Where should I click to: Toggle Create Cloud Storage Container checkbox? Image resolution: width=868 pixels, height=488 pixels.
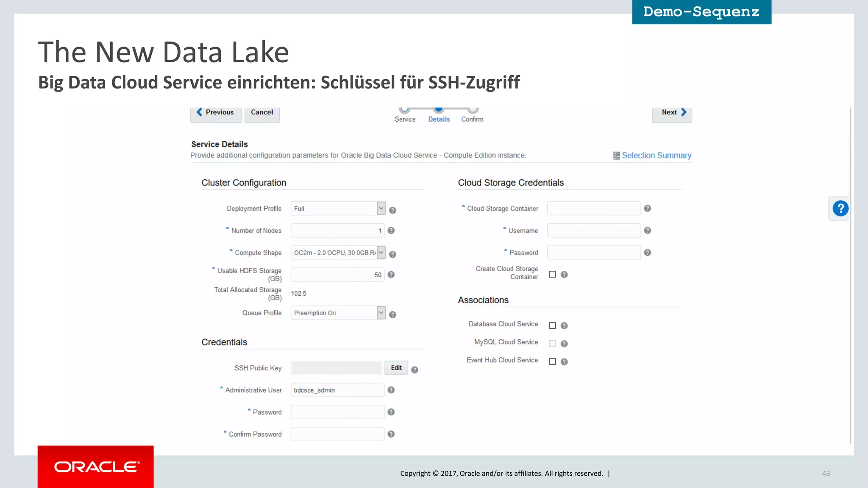point(552,274)
